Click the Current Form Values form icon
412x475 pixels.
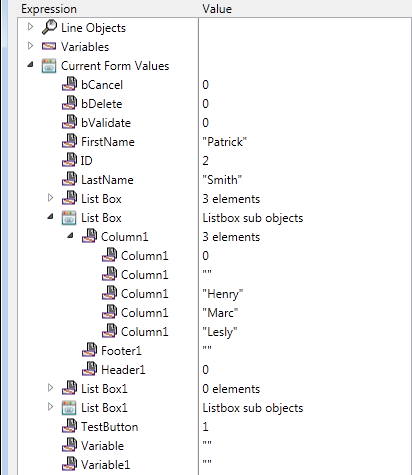coord(49,66)
